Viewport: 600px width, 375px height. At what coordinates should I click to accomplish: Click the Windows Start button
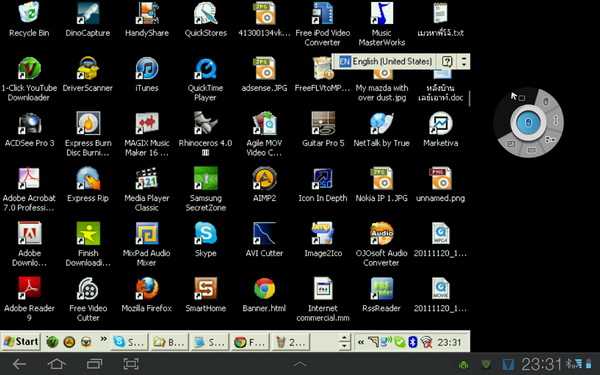click(21, 341)
